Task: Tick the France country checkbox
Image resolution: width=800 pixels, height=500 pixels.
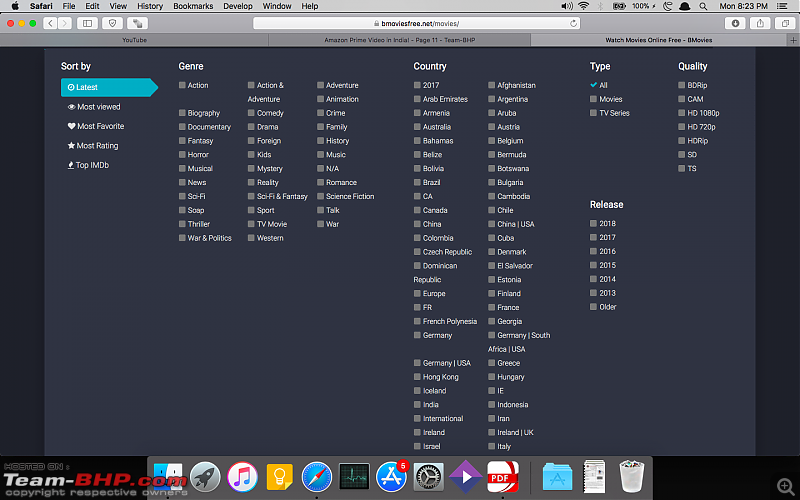Action: click(491, 307)
